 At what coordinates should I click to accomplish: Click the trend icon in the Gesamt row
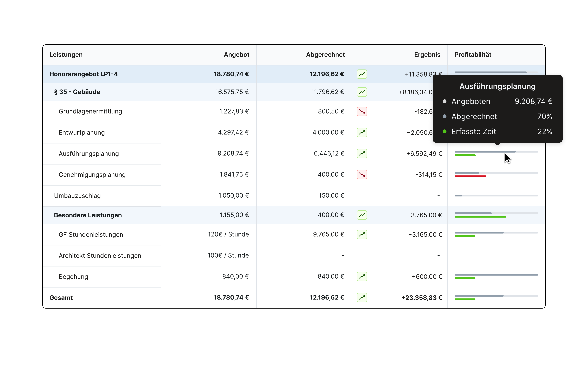point(362,297)
